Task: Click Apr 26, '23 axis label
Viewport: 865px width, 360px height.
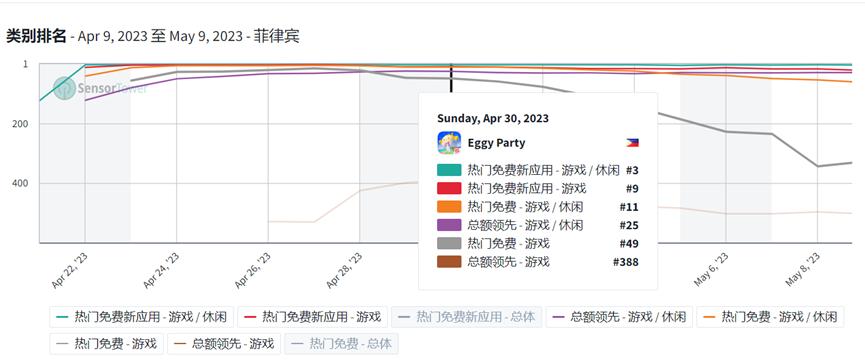Action: click(x=253, y=271)
